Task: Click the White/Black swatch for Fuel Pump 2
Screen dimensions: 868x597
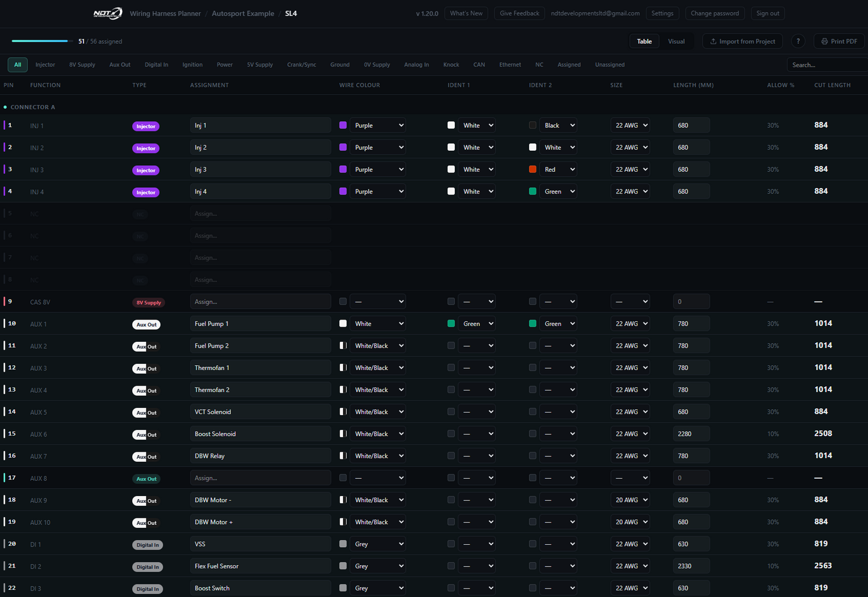Action: pos(343,345)
